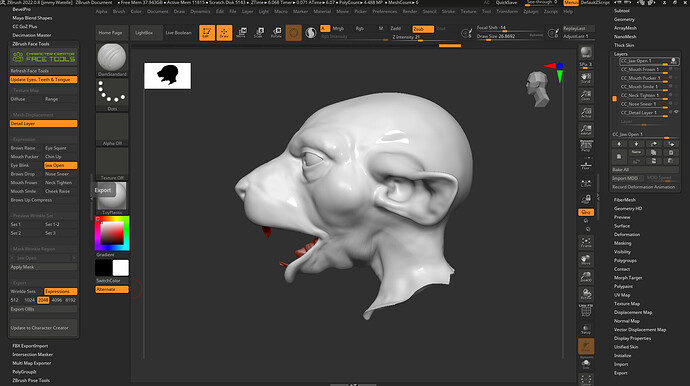Image resolution: width=690 pixels, height=386 pixels.
Task: Activate the Draw mode button
Action: pyautogui.click(x=224, y=33)
